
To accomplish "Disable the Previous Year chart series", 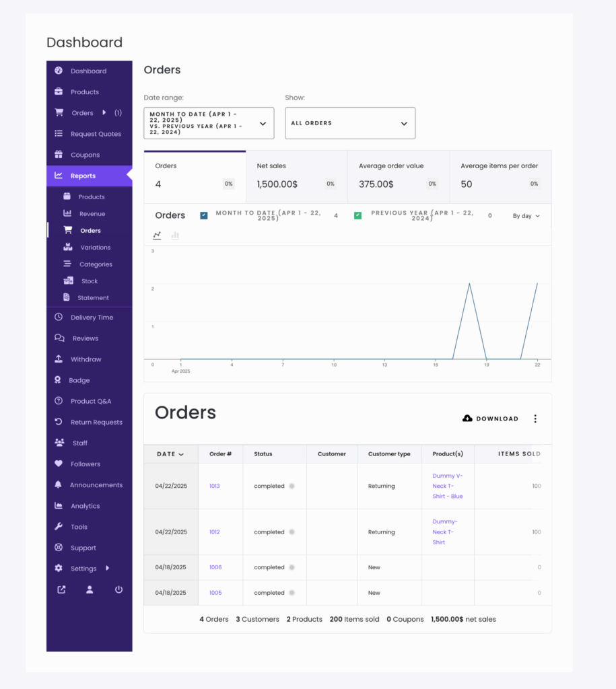I will tap(357, 215).
